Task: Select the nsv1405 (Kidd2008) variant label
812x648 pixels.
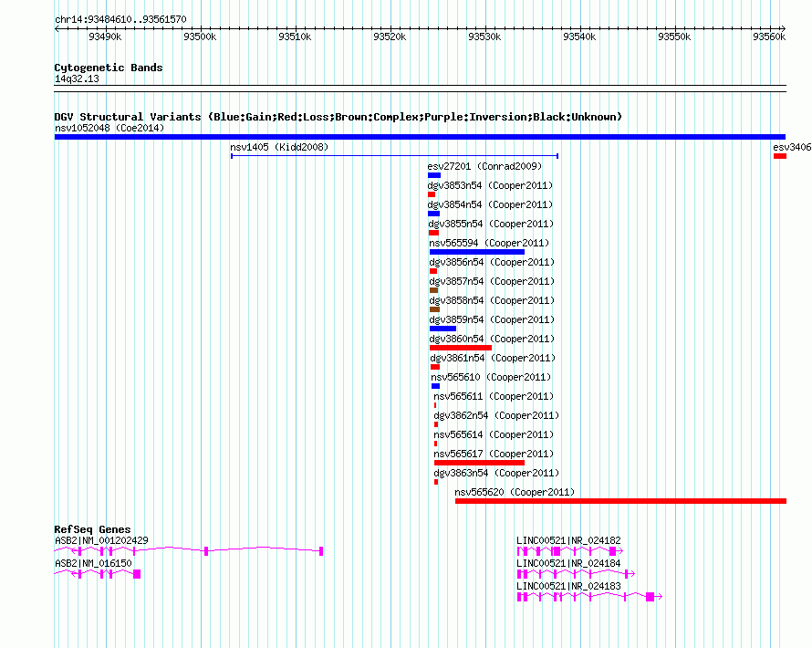Action: [279, 147]
